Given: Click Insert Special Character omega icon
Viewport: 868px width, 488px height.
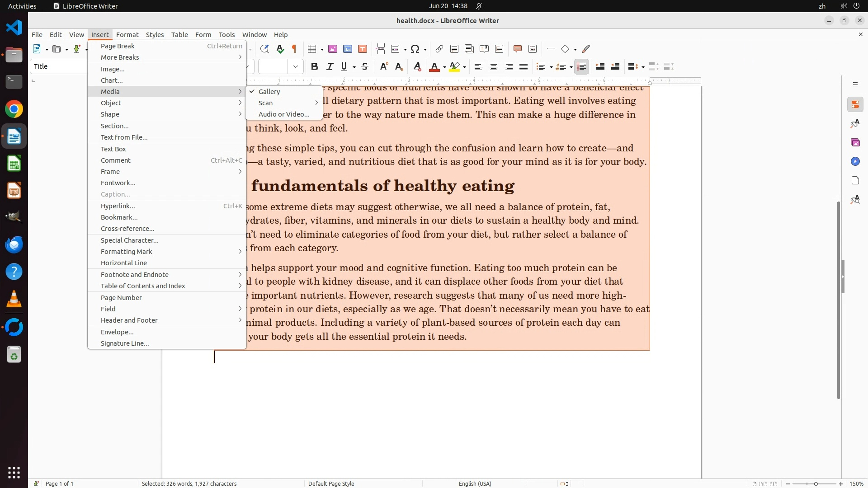Looking at the screenshot, I should tap(415, 49).
